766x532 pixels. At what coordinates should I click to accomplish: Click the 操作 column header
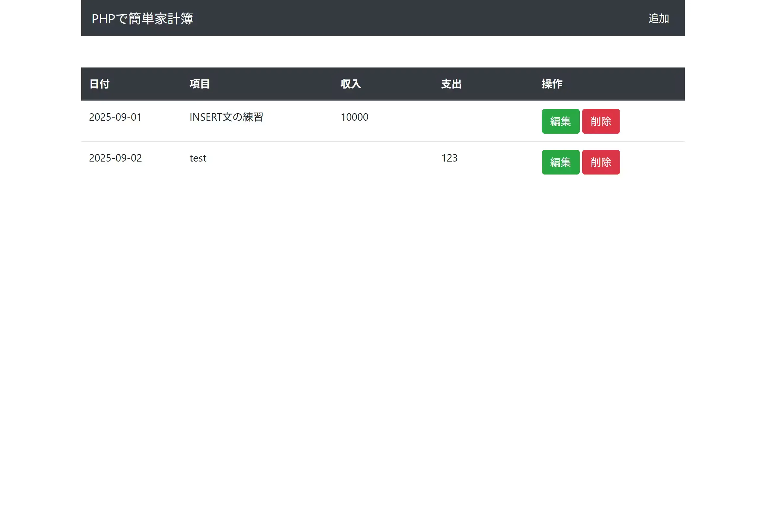551,84
